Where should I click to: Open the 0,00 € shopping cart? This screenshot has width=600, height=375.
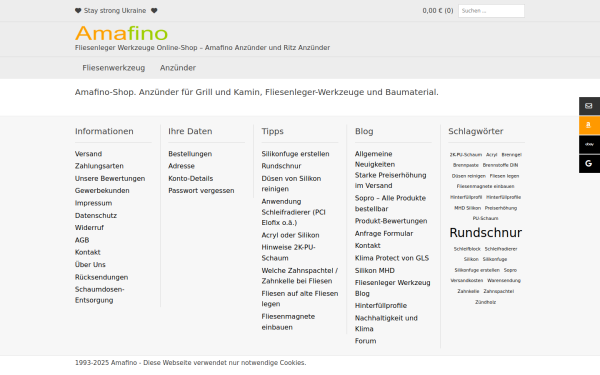click(438, 11)
